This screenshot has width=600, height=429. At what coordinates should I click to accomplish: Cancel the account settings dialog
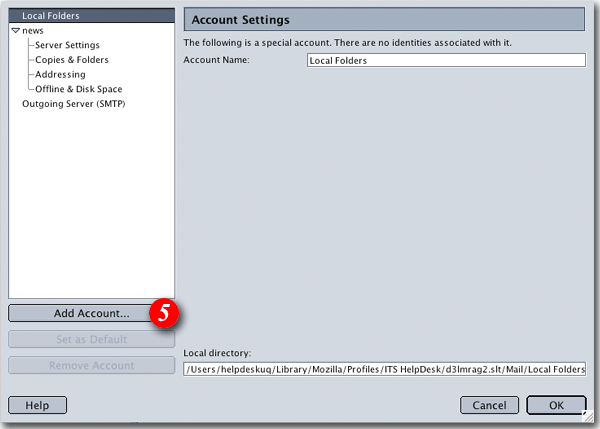point(489,405)
